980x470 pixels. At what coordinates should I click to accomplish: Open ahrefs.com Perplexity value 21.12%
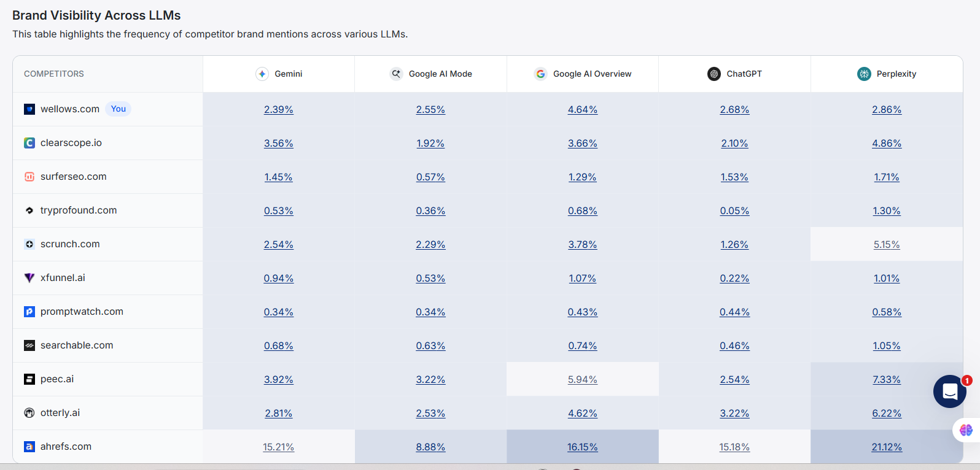pos(887,447)
